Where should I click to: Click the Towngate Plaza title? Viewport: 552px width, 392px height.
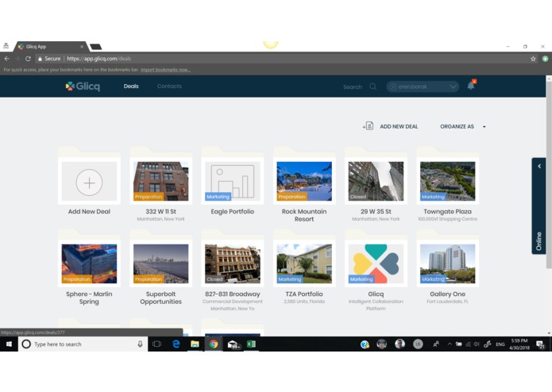pyautogui.click(x=447, y=211)
